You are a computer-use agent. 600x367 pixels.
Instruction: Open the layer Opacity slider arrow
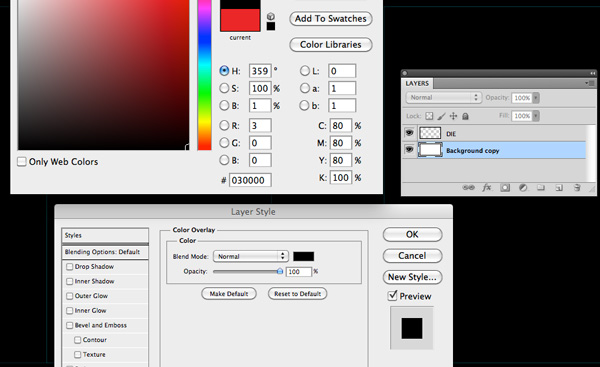pos(536,98)
